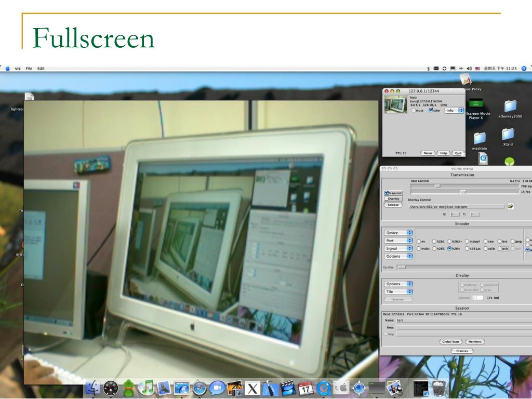This screenshot has height=399, width=532.
Task: Click the Help button
Action: pos(444,153)
